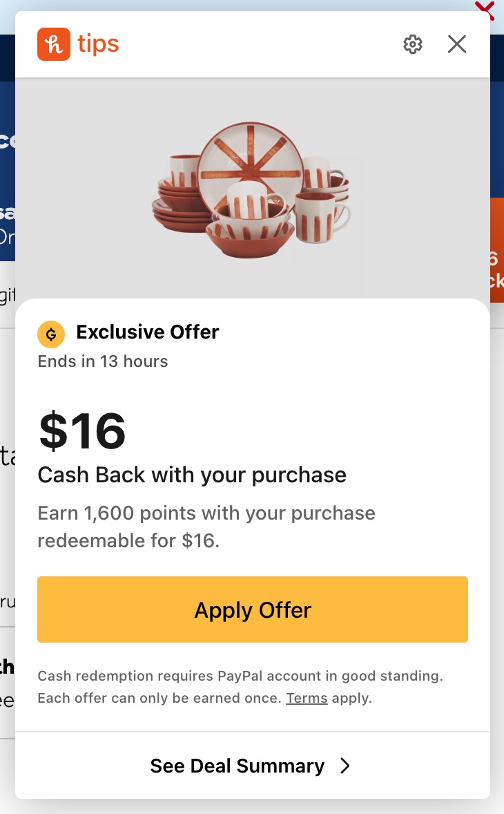504x814 pixels.
Task: Click the red X behind the popup
Action: (x=485, y=8)
